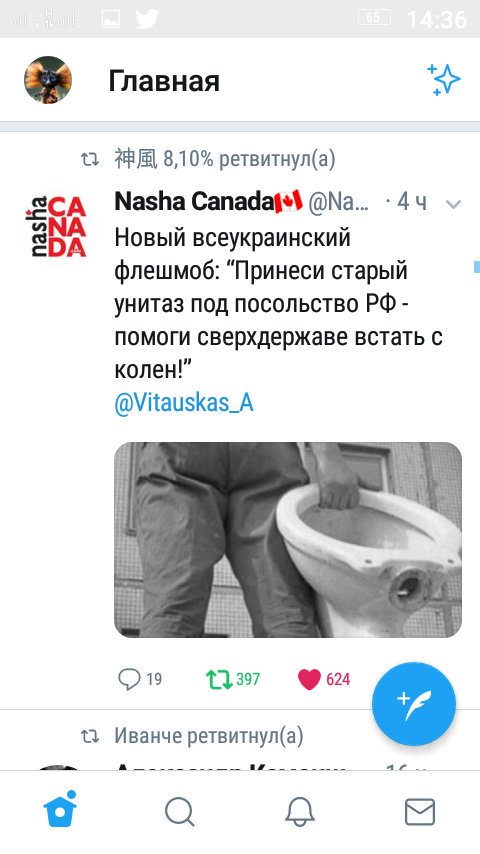Viewport: 480px width, 854px height.
Task: Tap the image notification icon in status bar
Action: (x=111, y=19)
